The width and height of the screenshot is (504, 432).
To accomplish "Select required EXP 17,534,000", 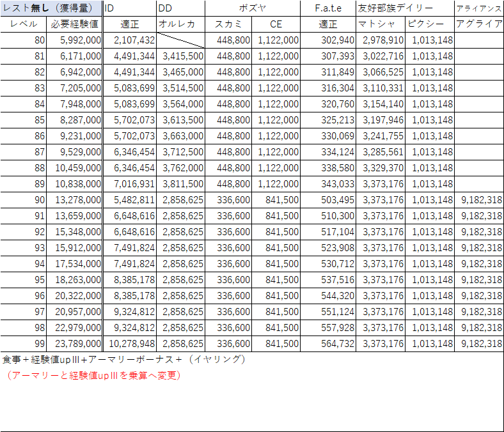I will (74, 264).
